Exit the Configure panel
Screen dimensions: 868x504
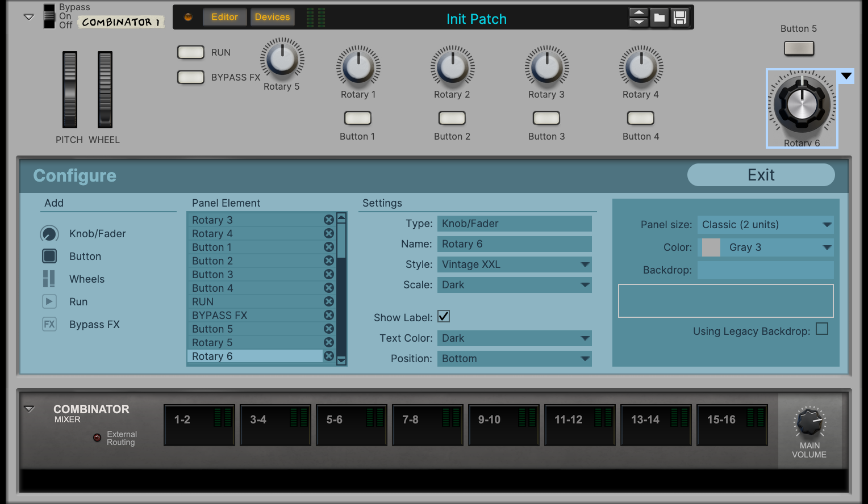(x=761, y=175)
